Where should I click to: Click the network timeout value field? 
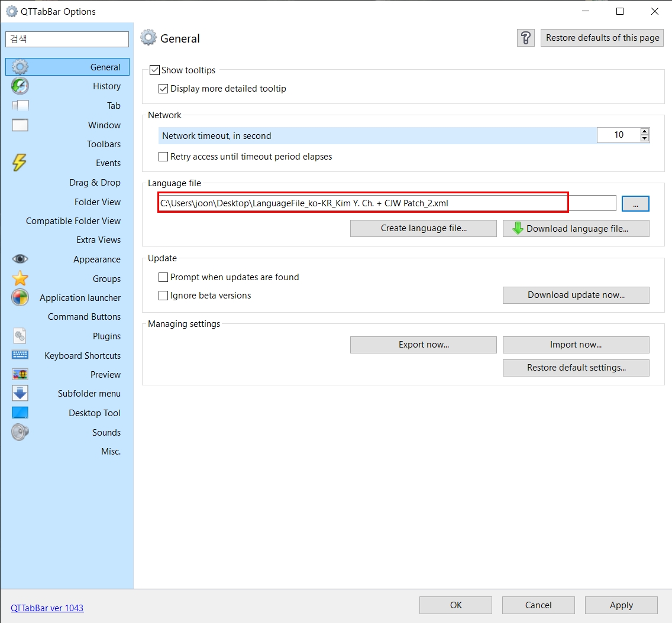coord(618,135)
